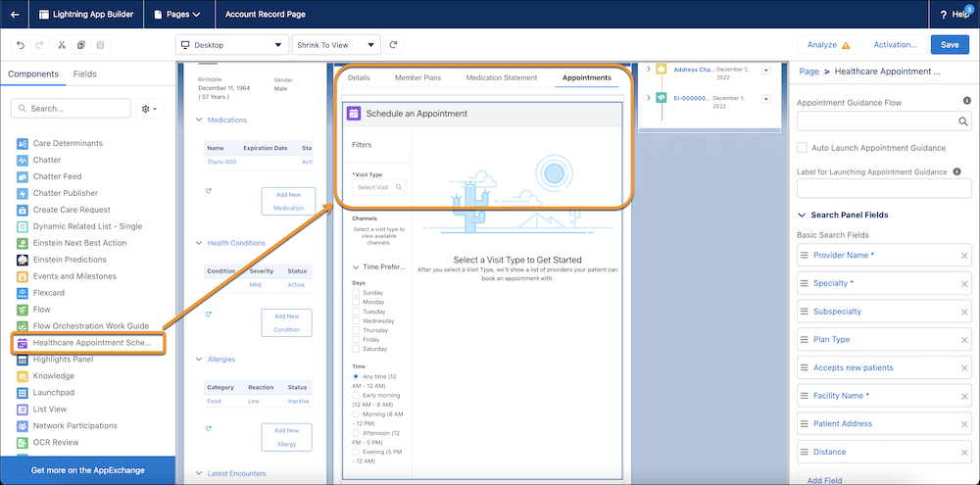Screen dimensions: 980x485
Task: Open the component settings gear menu
Action: 149,109
